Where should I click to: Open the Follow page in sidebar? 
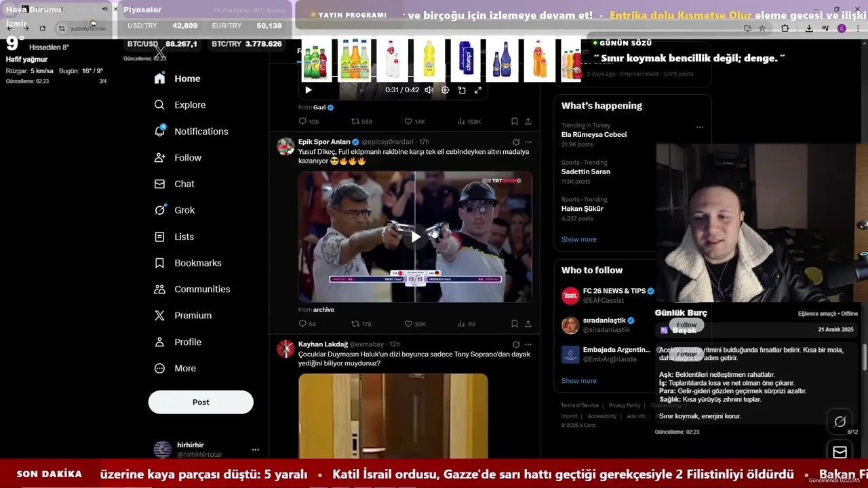click(178, 158)
